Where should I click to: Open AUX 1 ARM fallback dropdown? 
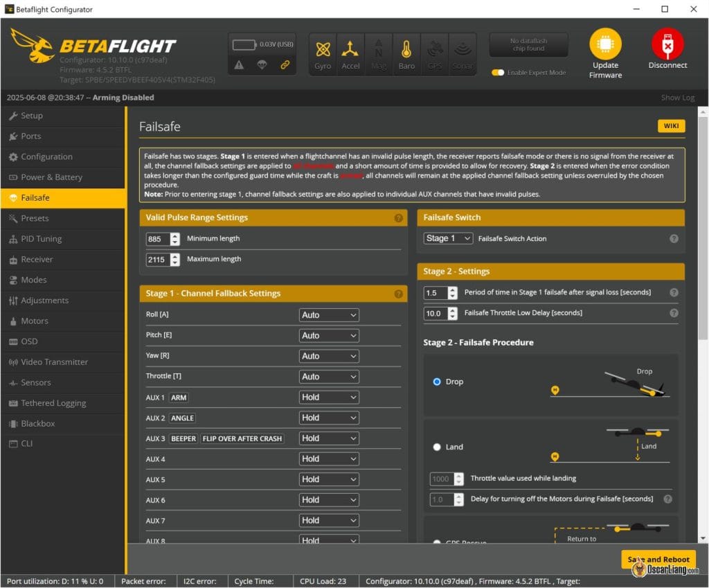329,398
